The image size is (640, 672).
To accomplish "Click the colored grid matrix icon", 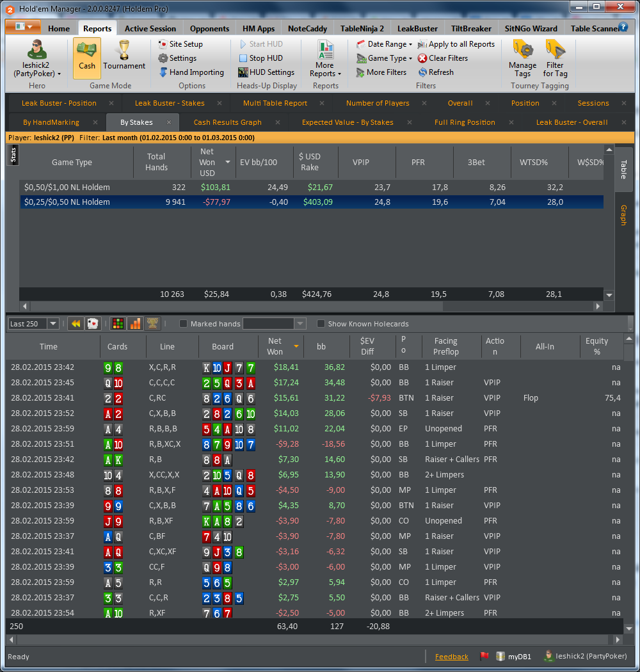I will tap(118, 324).
